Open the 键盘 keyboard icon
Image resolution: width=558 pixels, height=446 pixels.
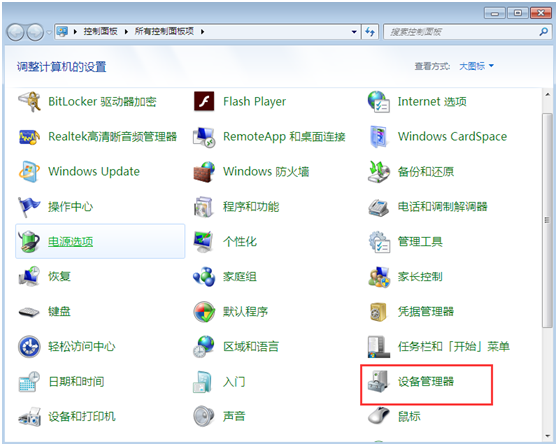click(29, 312)
